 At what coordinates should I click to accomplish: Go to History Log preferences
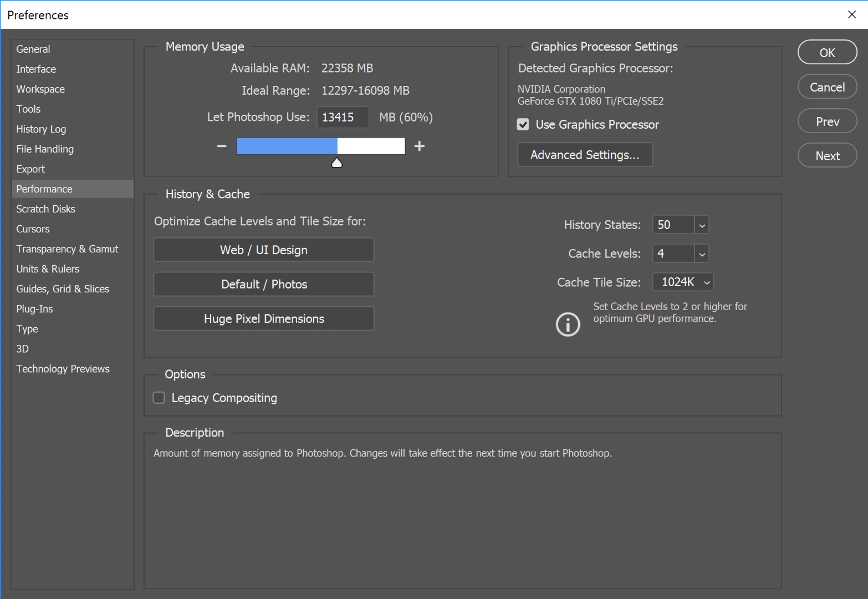tap(73, 129)
